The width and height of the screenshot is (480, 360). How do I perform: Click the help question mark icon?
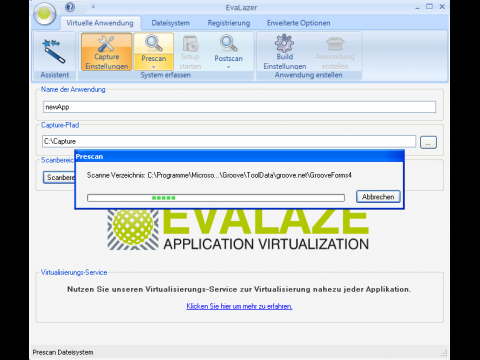point(70,7)
